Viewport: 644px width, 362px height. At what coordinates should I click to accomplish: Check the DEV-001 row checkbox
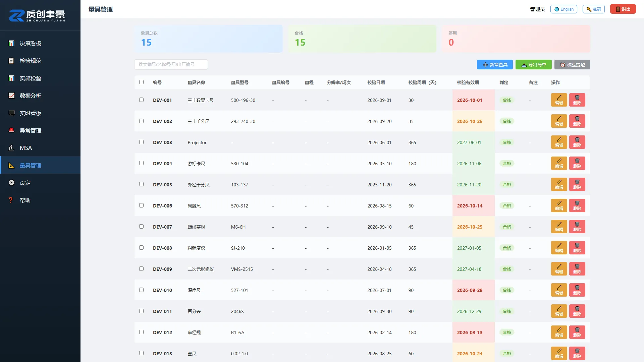coord(141,100)
